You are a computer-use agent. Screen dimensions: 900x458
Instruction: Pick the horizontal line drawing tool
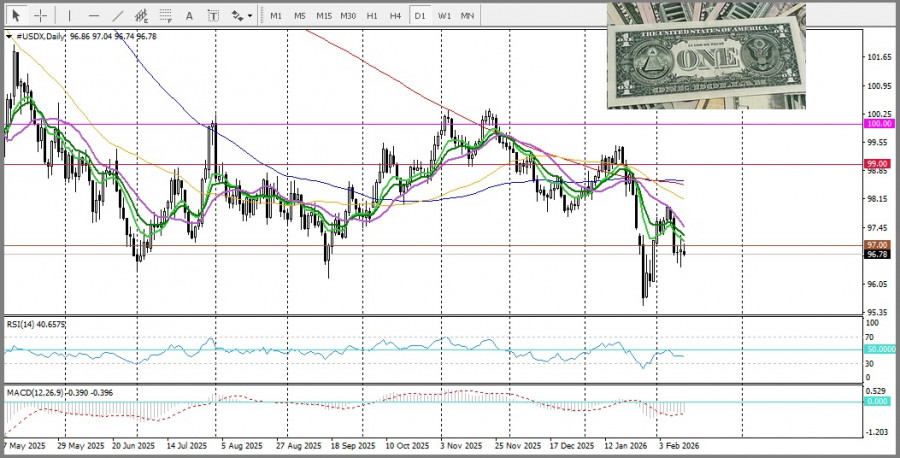point(93,16)
